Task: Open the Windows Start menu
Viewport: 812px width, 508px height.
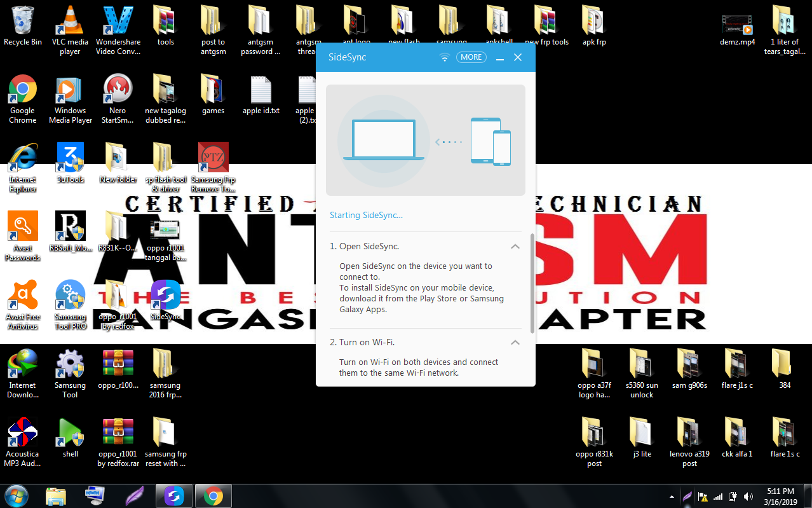Action: tap(16, 495)
